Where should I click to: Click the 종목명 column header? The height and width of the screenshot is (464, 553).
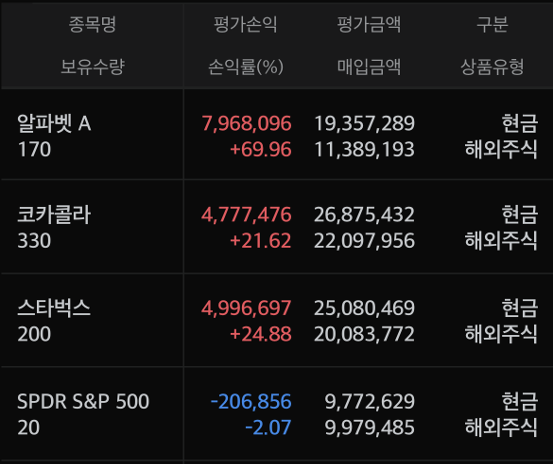[92, 24]
